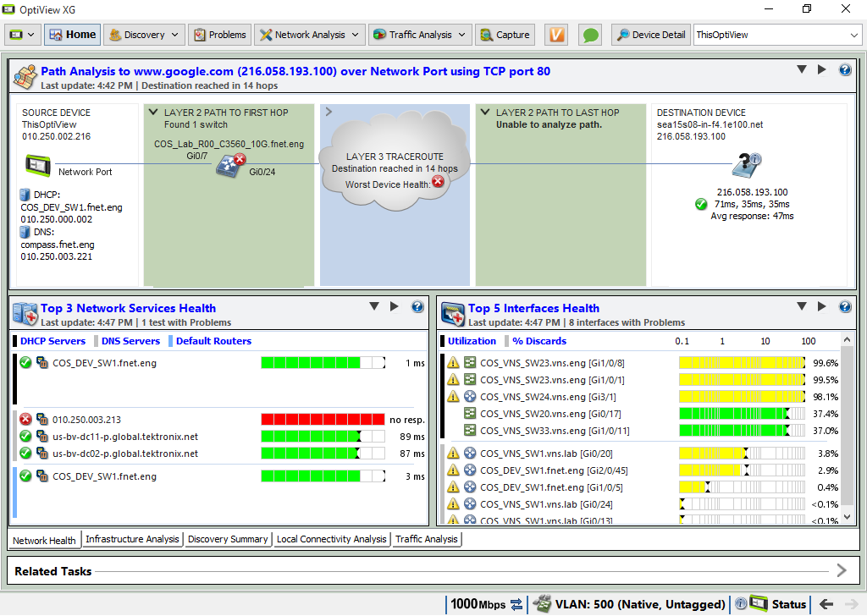Image resolution: width=867 pixels, height=616 pixels.
Task: Open the ThisOptiView device combo box
Action: [x=776, y=35]
